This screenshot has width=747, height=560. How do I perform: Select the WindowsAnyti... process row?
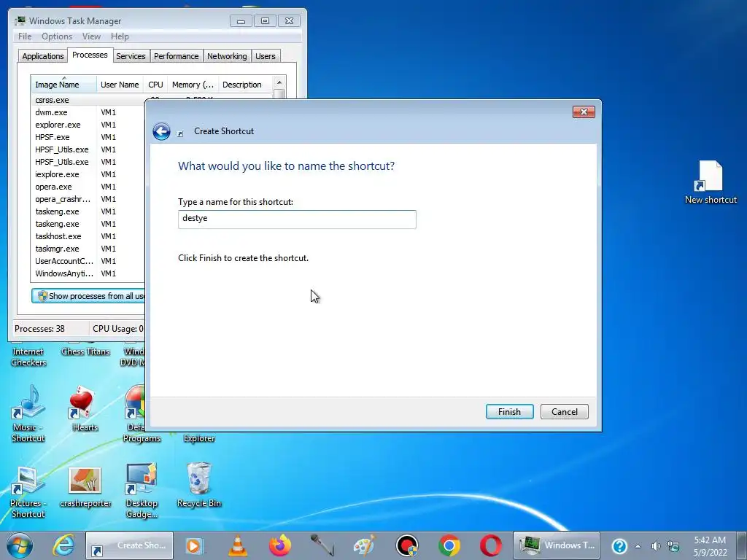click(x=88, y=273)
